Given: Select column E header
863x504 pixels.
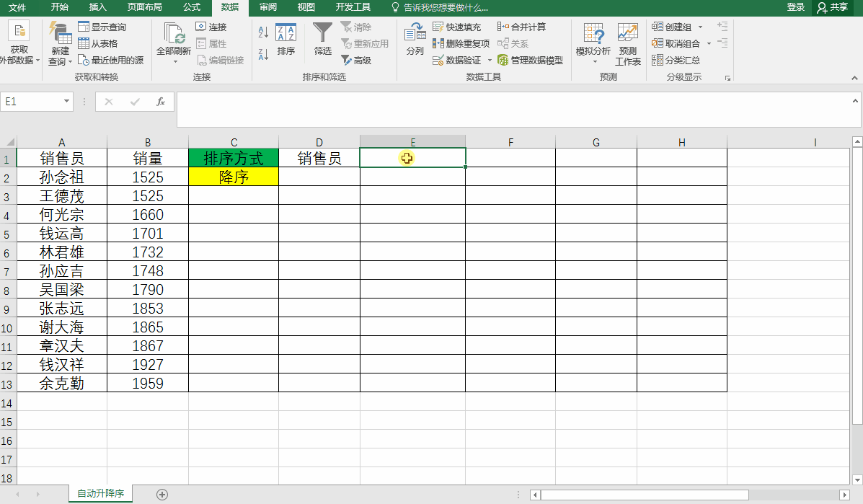Looking at the screenshot, I should point(413,142).
